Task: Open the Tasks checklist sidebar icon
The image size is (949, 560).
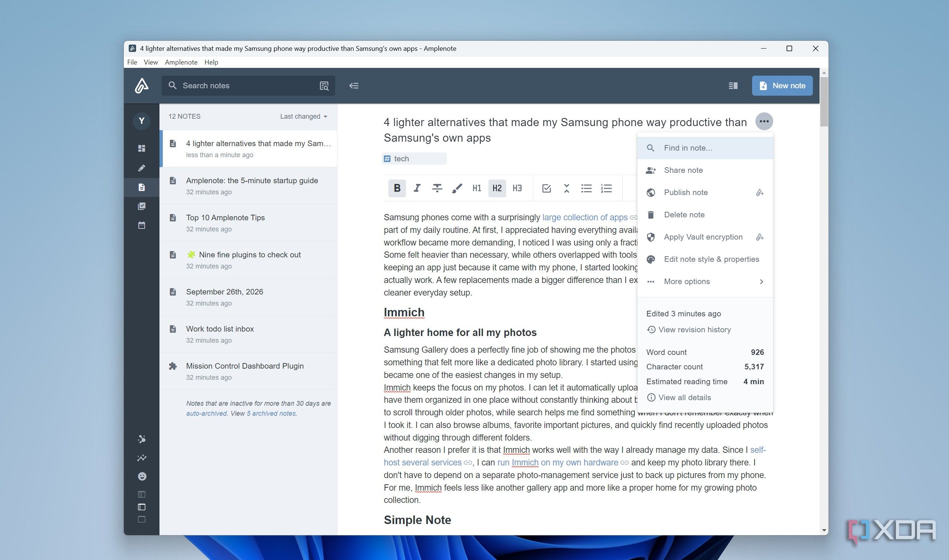Action: (142, 206)
